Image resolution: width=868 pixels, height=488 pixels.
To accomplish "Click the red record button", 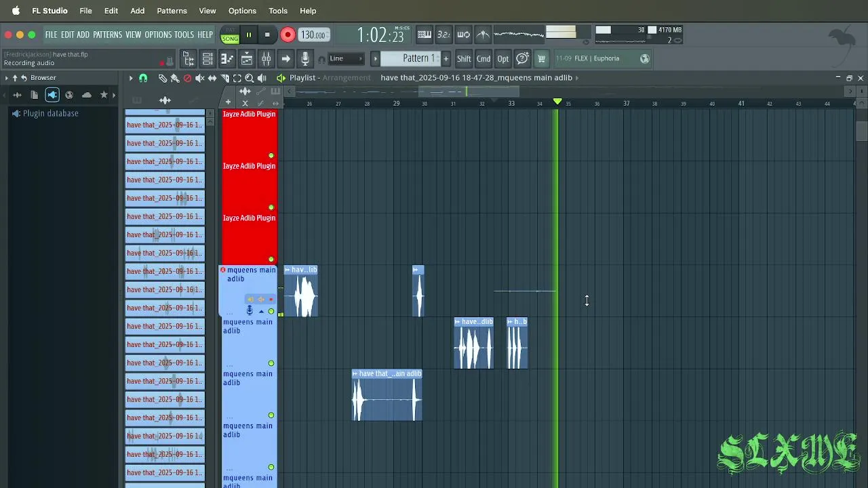I will [x=288, y=35].
